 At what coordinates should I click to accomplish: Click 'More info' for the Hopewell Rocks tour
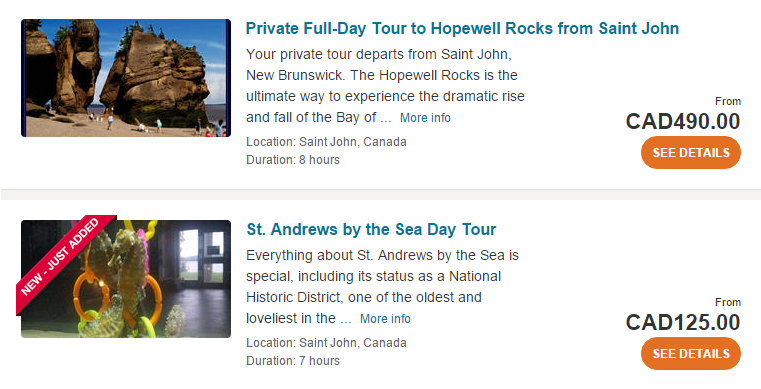coord(425,118)
